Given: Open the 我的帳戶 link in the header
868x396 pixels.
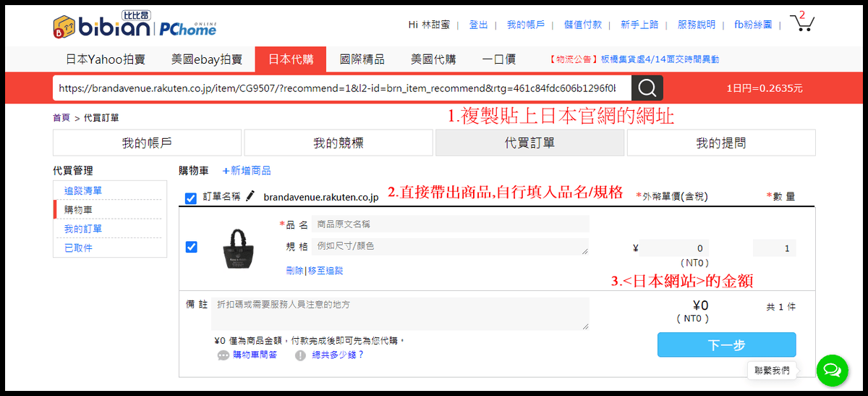Looking at the screenshot, I should pyautogui.click(x=526, y=25).
